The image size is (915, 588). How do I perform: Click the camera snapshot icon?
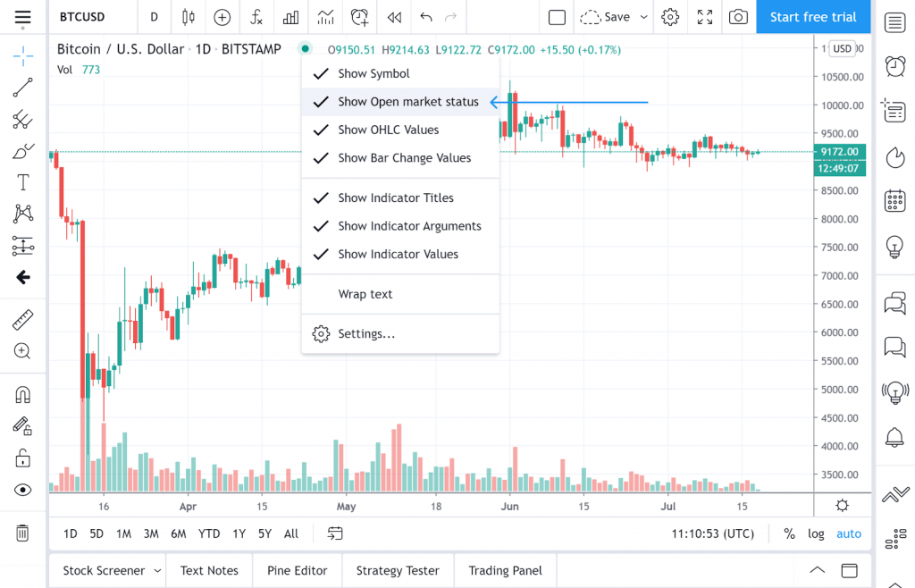pos(738,17)
